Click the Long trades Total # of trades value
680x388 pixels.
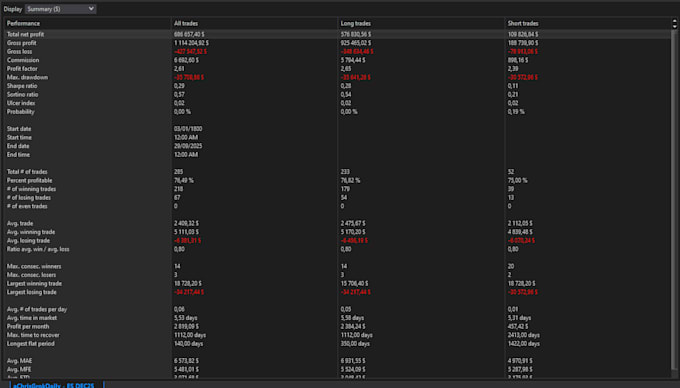click(345, 172)
